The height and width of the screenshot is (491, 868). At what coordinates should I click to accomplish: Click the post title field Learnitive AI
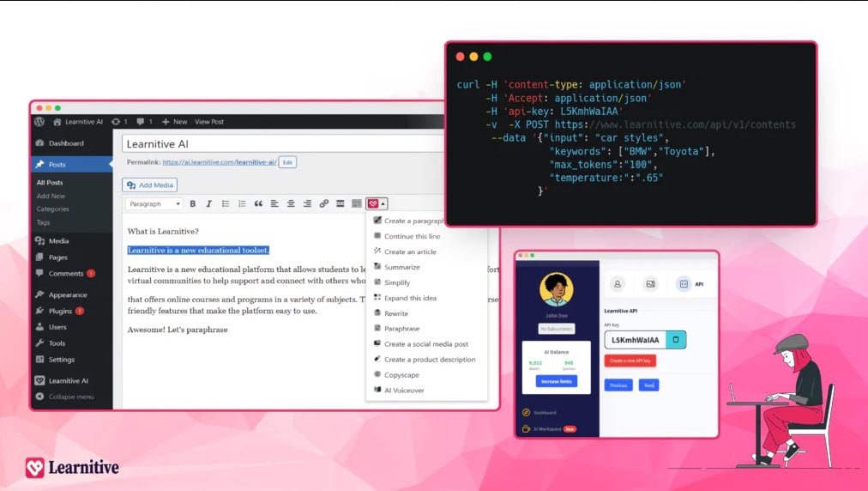283,144
